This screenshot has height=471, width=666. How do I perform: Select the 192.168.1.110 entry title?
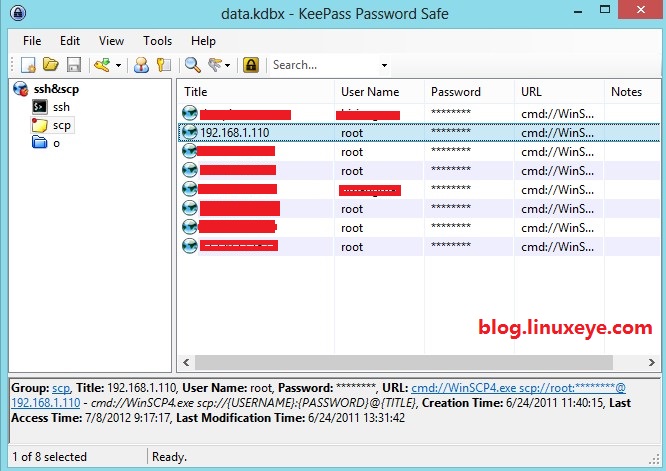[234, 133]
